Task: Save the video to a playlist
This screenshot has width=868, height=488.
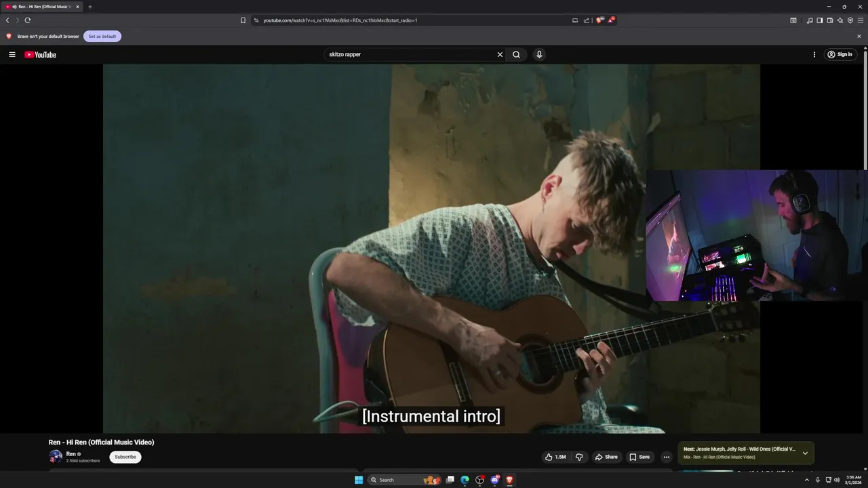Action: tap(639, 457)
